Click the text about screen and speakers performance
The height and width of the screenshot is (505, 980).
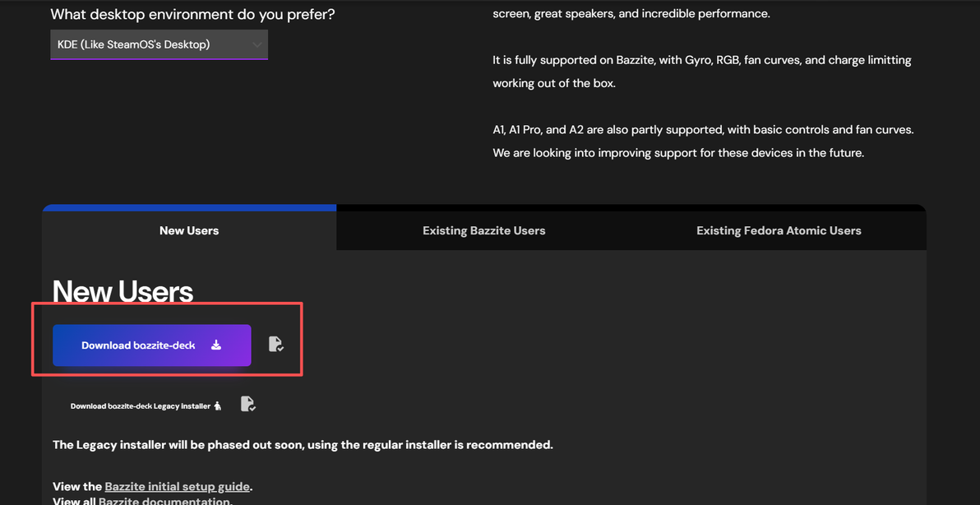tap(631, 12)
